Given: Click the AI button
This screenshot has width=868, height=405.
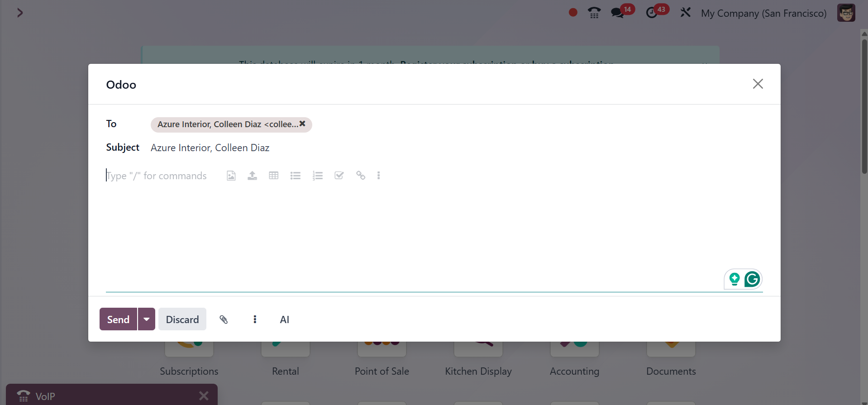Looking at the screenshot, I should tap(285, 319).
